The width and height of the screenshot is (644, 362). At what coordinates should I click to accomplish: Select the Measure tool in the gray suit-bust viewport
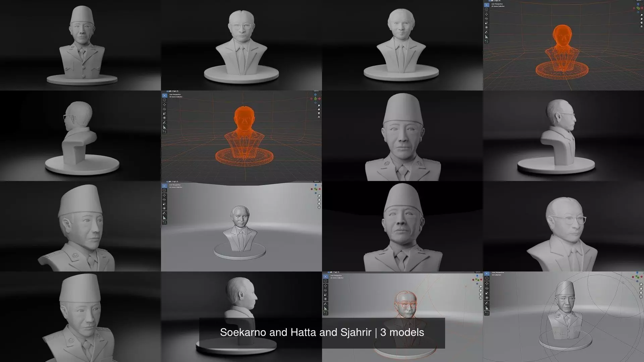(x=164, y=218)
